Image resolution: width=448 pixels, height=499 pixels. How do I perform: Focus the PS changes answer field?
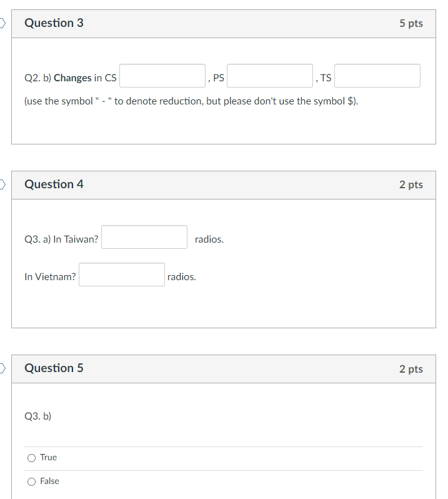270,76
